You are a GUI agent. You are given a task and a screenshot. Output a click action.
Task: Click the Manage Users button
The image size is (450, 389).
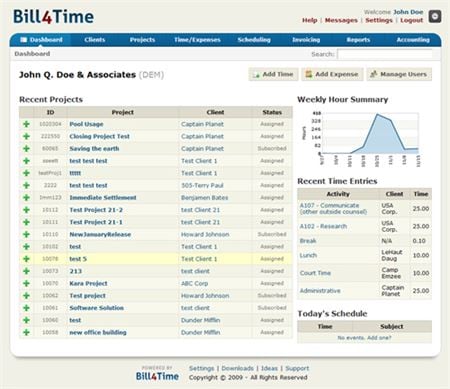click(x=399, y=74)
